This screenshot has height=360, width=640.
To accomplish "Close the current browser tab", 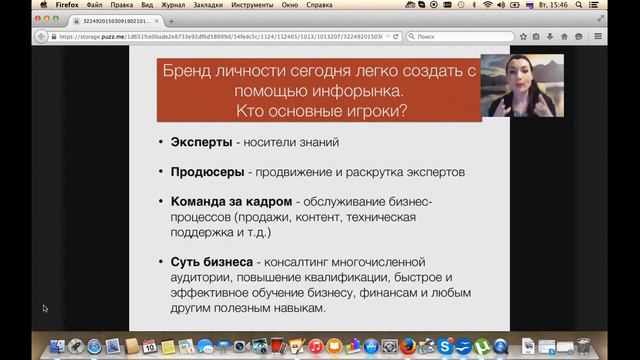I will pos(156,21).
